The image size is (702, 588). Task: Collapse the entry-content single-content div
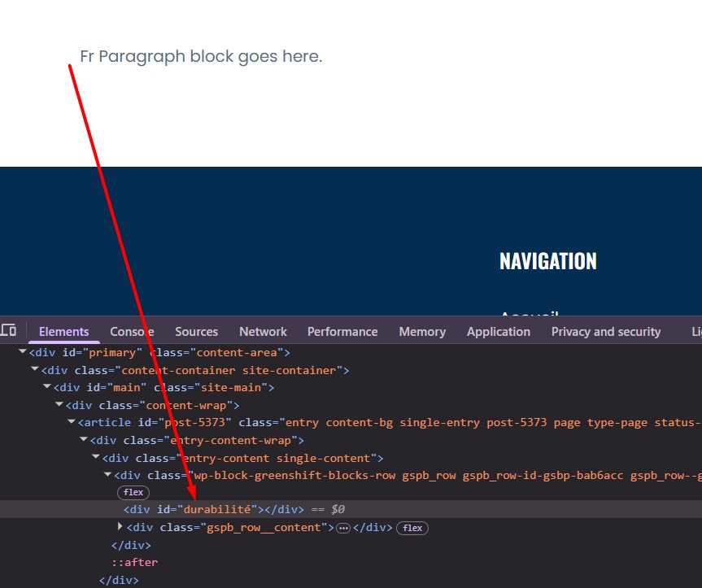[95, 457]
